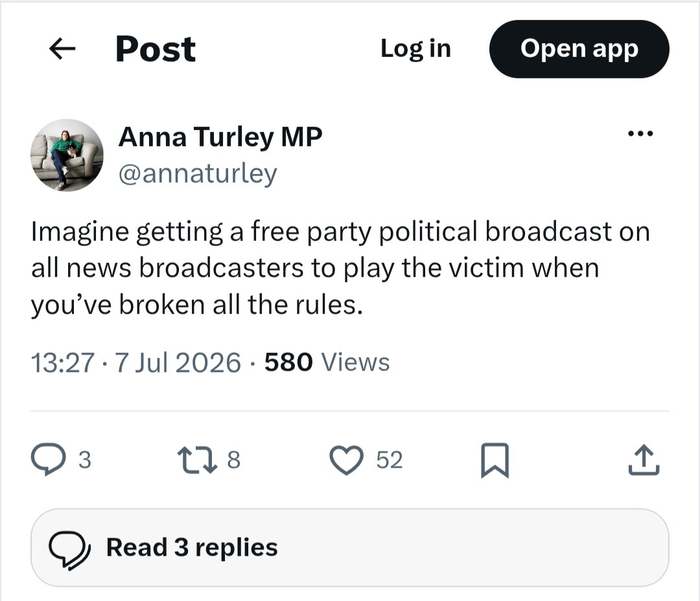Bookmark this post with the bookmark icon
Image resolution: width=700 pixels, height=601 pixels.
495,460
